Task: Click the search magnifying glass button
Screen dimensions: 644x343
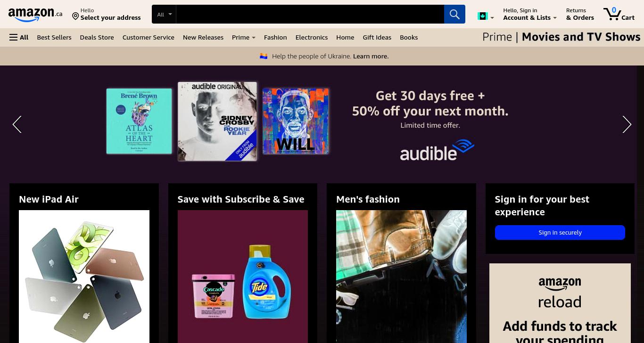Action: [454, 14]
